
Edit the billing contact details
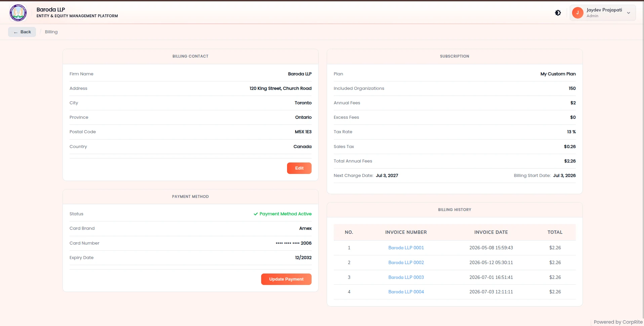pos(299,168)
